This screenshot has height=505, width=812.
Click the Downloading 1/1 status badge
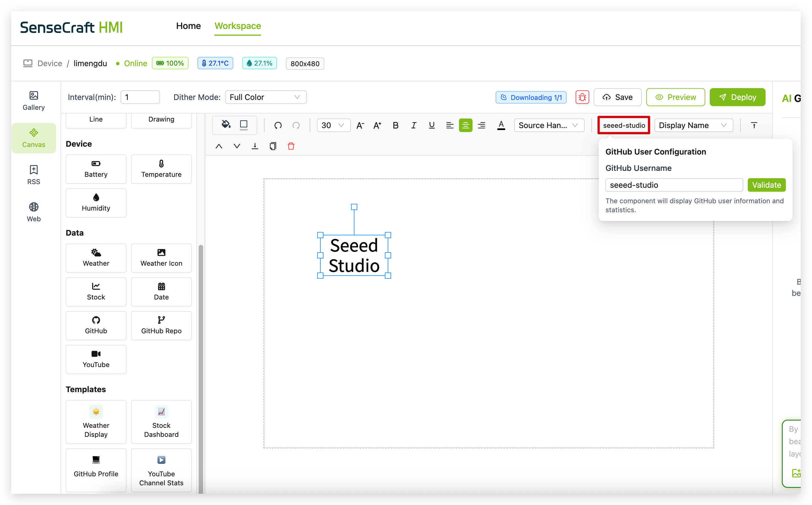pyautogui.click(x=531, y=97)
